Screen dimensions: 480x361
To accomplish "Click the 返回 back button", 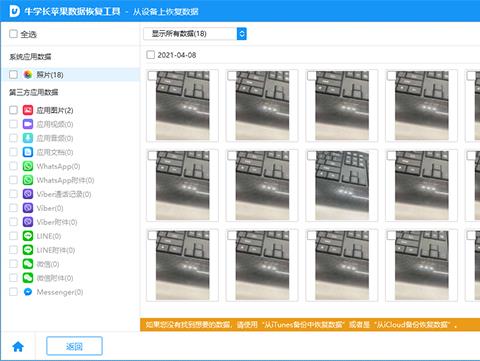I will tap(74, 346).
